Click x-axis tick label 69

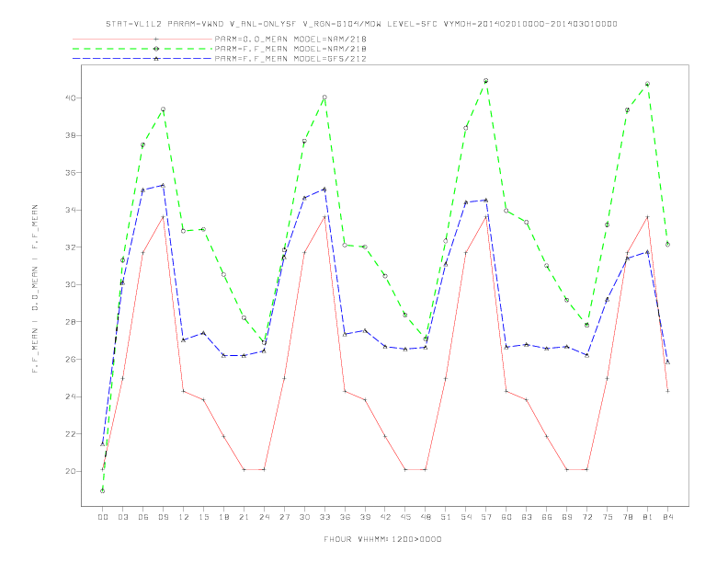point(567,517)
